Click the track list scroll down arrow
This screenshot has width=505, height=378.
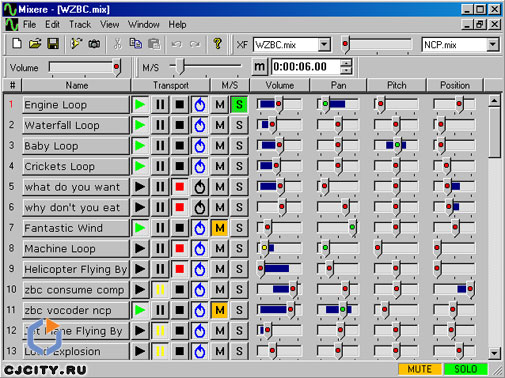[x=494, y=353]
